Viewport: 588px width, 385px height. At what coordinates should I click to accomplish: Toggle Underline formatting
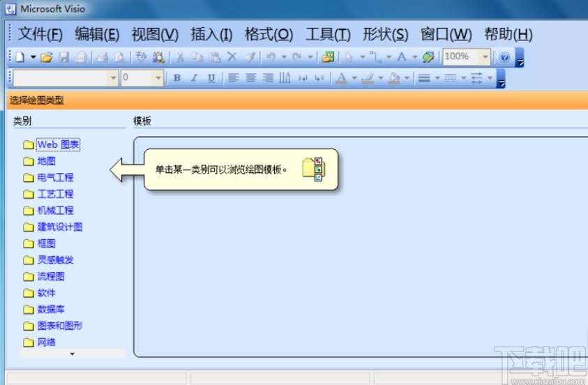click(211, 78)
